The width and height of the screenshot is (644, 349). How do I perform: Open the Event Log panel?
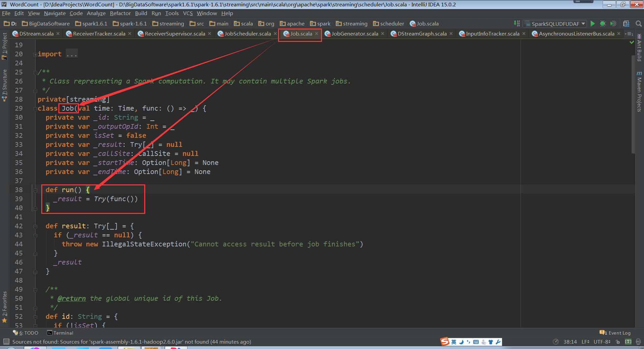tap(615, 333)
